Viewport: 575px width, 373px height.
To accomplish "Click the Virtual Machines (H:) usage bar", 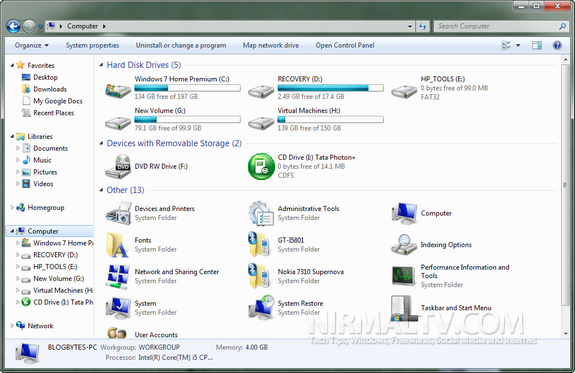I will click(330, 120).
